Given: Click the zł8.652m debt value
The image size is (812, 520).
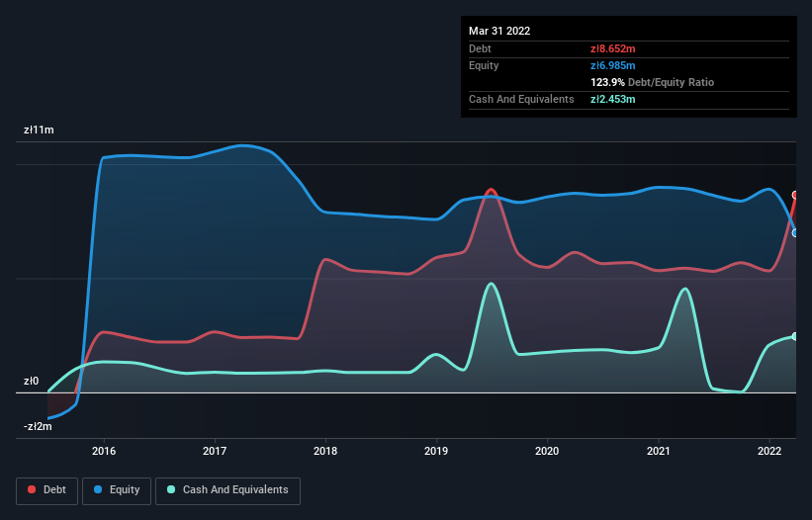Looking at the screenshot, I should (612, 48).
